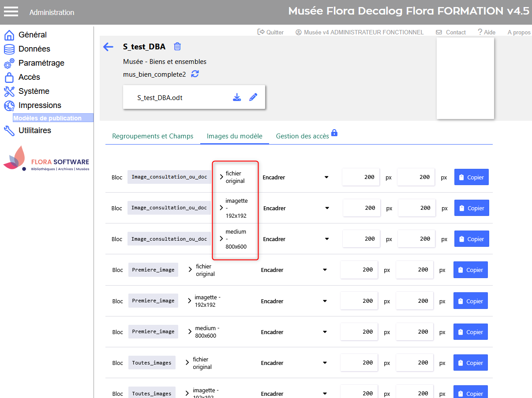Image resolution: width=532 pixels, height=398 pixels.
Task: Switch to Regroupements et Champs tab
Action: pyautogui.click(x=153, y=136)
